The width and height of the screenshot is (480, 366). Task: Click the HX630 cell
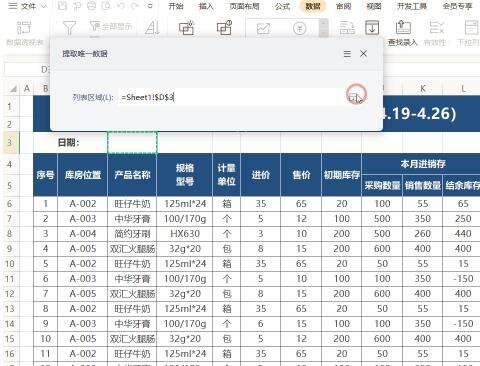click(x=185, y=234)
